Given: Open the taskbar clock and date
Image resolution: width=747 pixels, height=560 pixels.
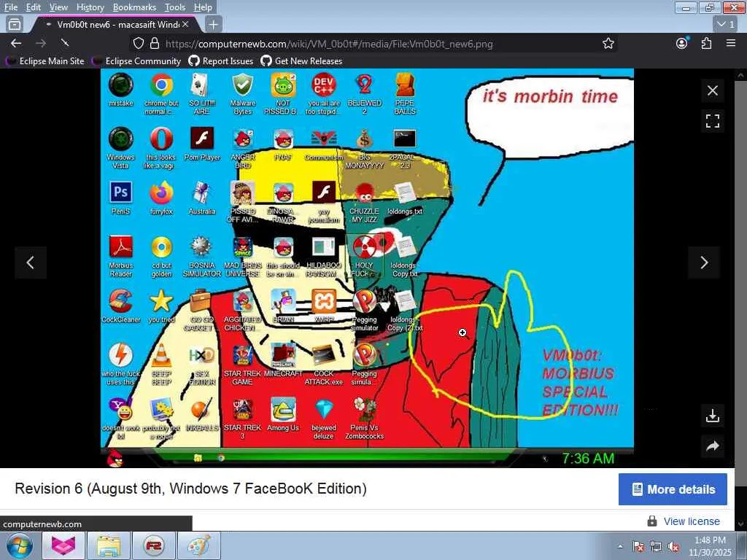Looking at the screenshot, I should click(710, 546).
